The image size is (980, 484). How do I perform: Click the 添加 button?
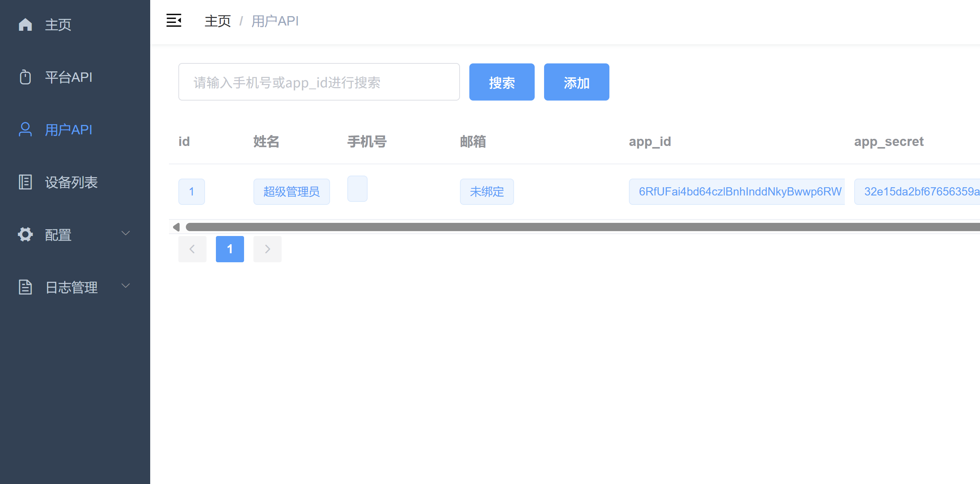[576, 82]
